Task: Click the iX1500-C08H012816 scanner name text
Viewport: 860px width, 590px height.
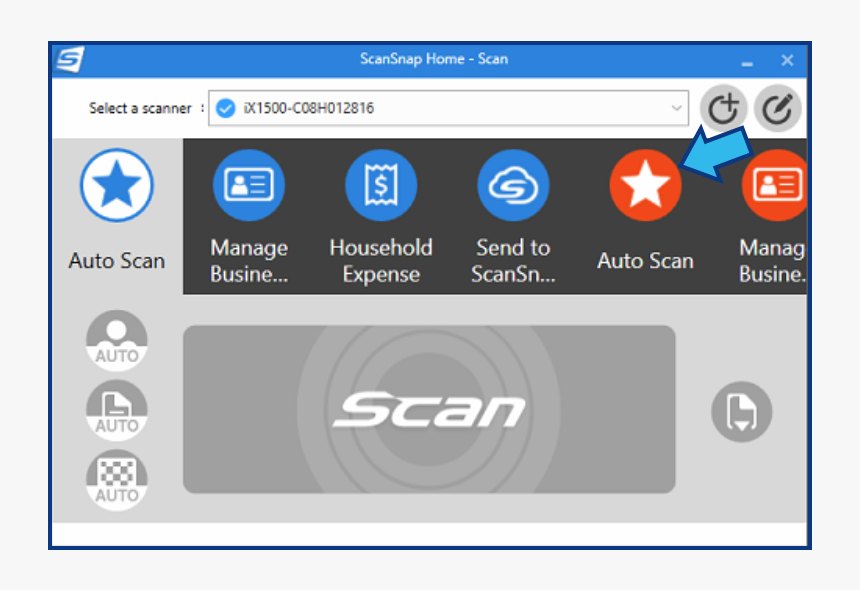Action: (309, 108)
